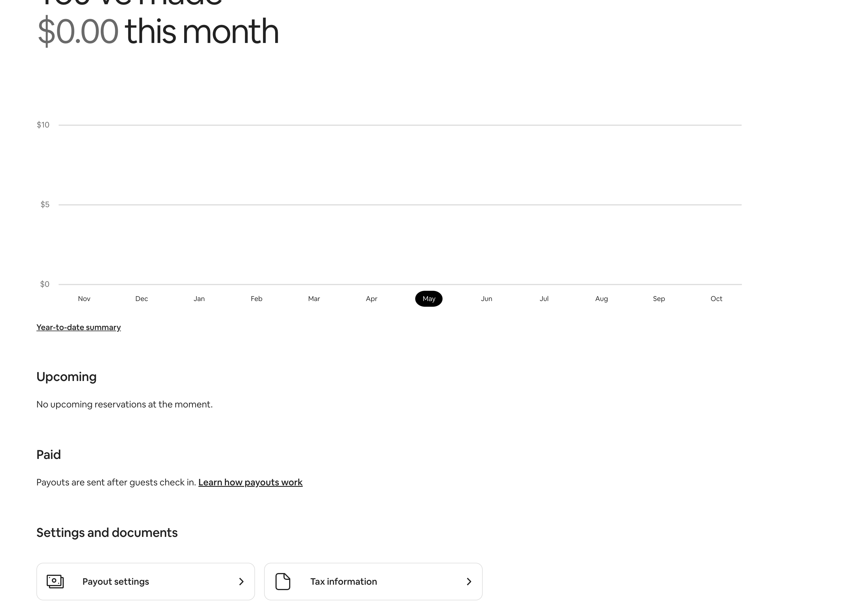Click the Apr month label
This screenshot has height=614, width=868.
(x=371, y=299)
